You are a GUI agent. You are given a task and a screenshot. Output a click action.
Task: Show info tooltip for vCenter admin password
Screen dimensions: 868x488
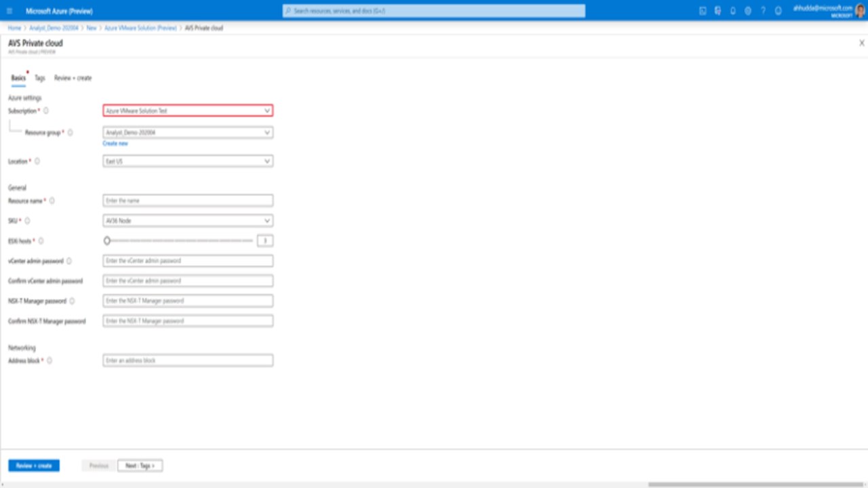[70, 261]
